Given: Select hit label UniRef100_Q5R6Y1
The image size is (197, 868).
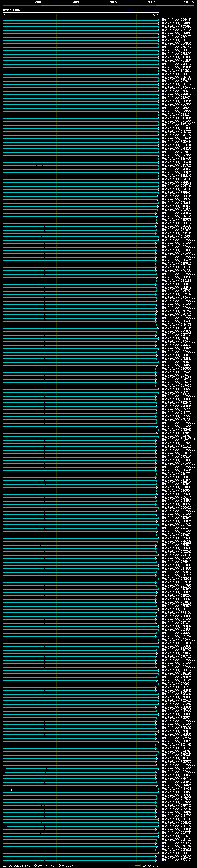Looking at the screenshot, I should tap(177, 260).
